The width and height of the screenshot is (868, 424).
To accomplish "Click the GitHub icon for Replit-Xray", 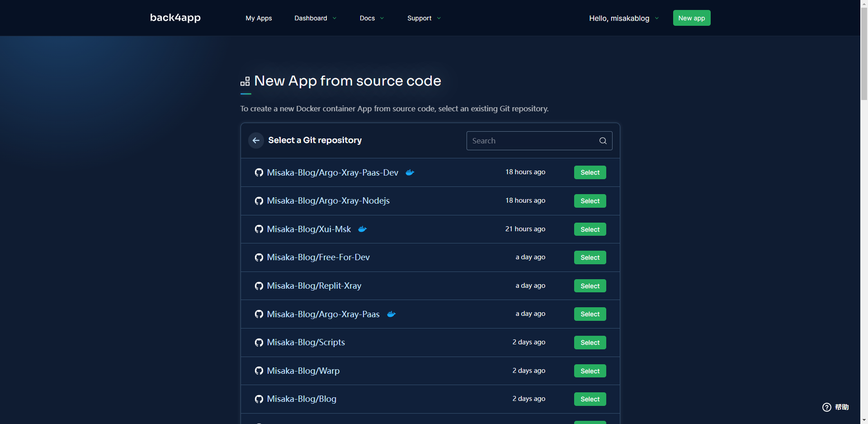I will pos(259,286).
